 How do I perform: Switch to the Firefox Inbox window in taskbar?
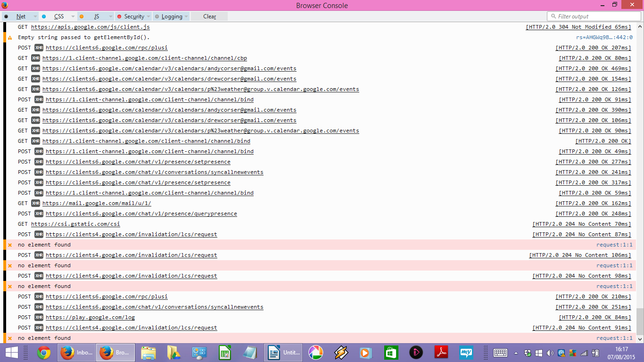[x=76, y=353]
